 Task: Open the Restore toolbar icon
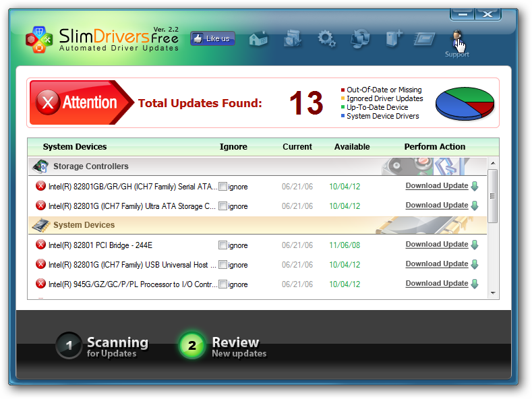[360, 38]
